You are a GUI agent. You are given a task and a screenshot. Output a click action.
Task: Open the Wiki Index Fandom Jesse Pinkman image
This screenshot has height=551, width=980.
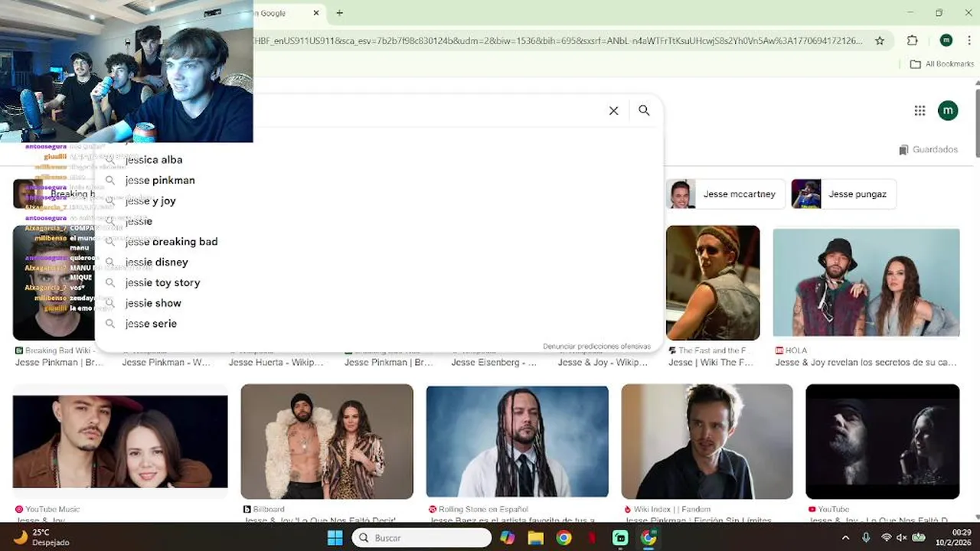[707, 442]
